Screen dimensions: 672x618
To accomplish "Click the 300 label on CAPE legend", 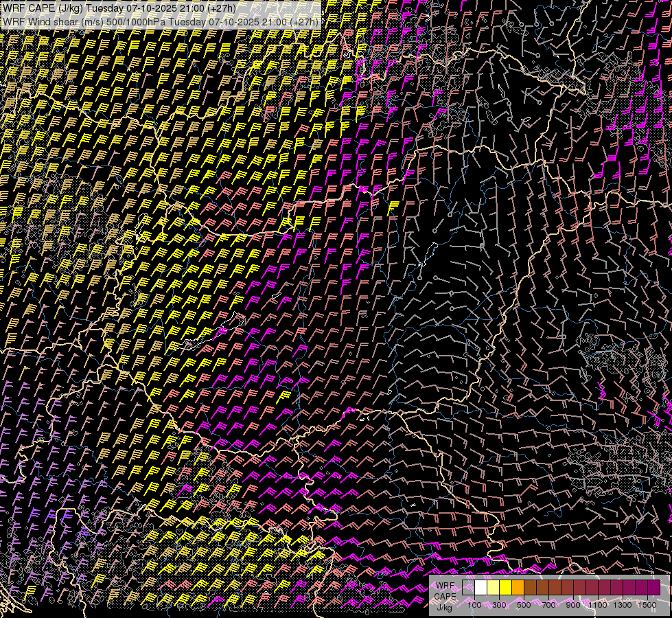I will (x=499, y=605).
